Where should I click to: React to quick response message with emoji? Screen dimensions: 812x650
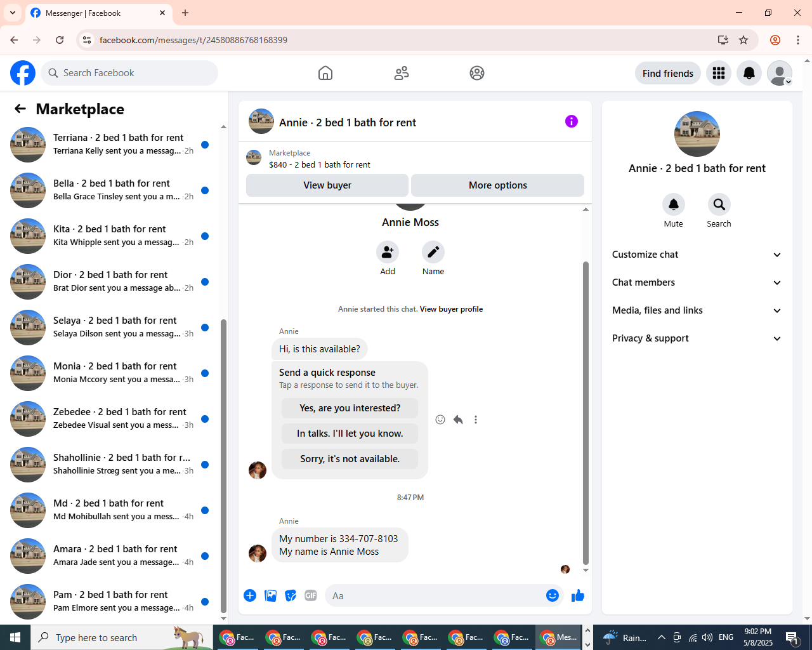tap(440, 420)
